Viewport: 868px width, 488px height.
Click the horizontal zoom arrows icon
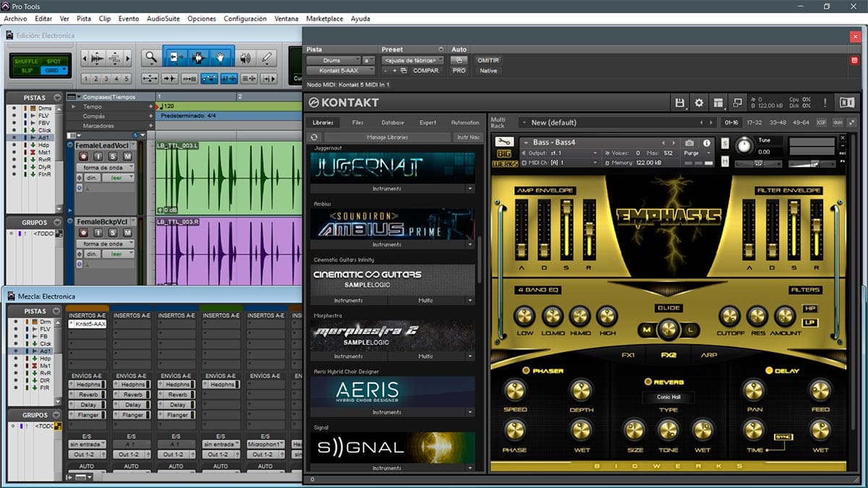click(x=150, y=78)
